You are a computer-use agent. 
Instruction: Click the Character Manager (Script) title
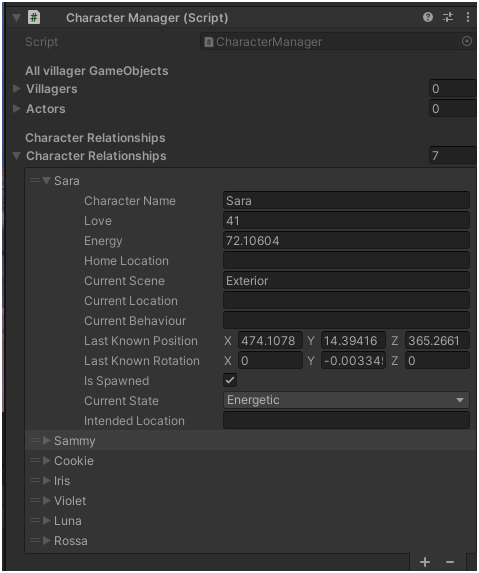pyautogui.click(x=147, y=18)
